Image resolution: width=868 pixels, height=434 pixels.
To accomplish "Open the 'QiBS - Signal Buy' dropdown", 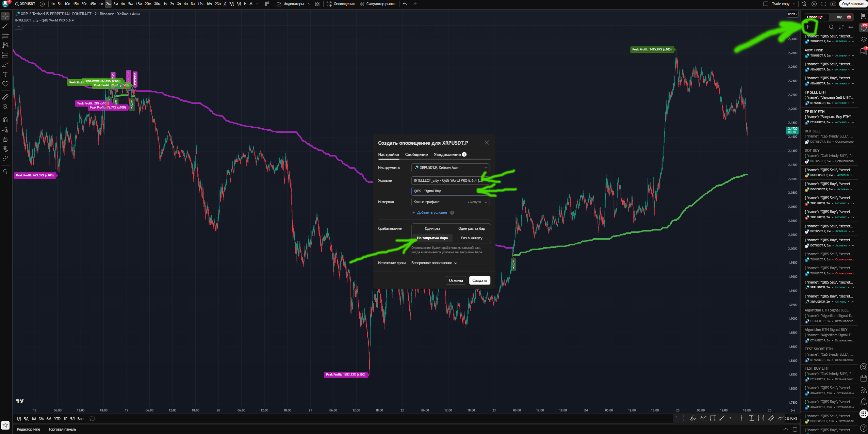I will [450, 191].
